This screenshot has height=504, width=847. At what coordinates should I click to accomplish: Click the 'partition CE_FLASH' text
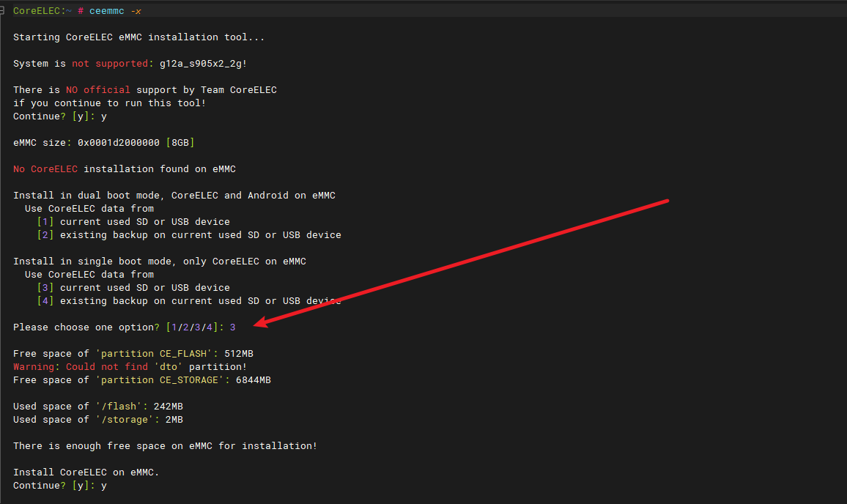(157, 354)
